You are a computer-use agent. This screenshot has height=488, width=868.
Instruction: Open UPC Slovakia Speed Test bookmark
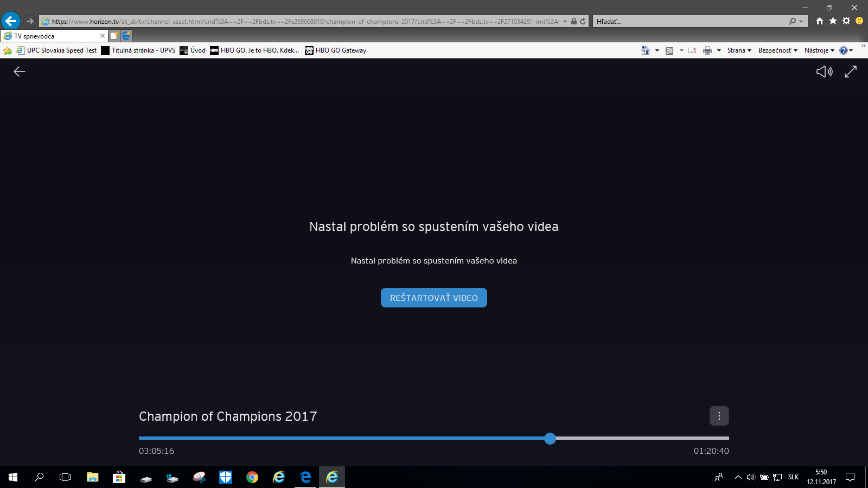coord(57,50)
